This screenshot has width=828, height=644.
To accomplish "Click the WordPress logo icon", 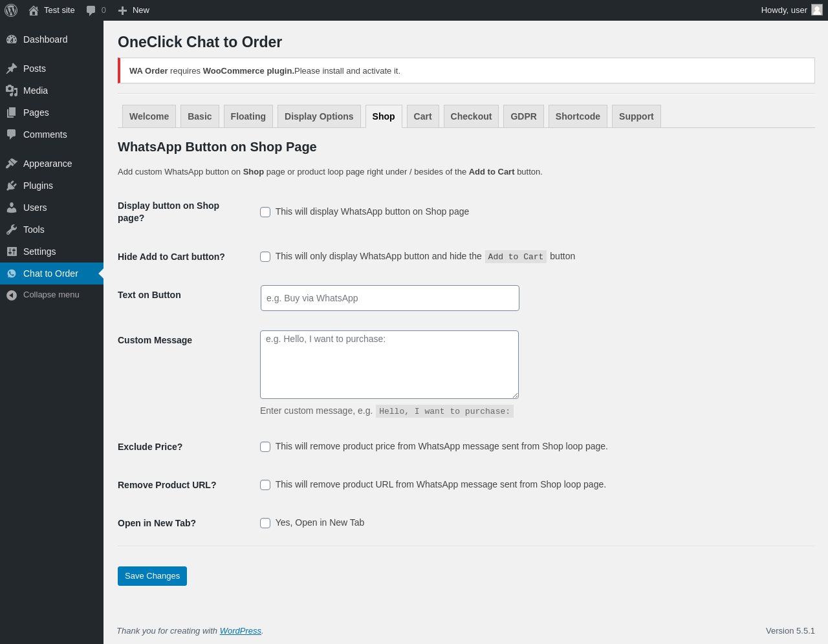I will tap(11, 10).
